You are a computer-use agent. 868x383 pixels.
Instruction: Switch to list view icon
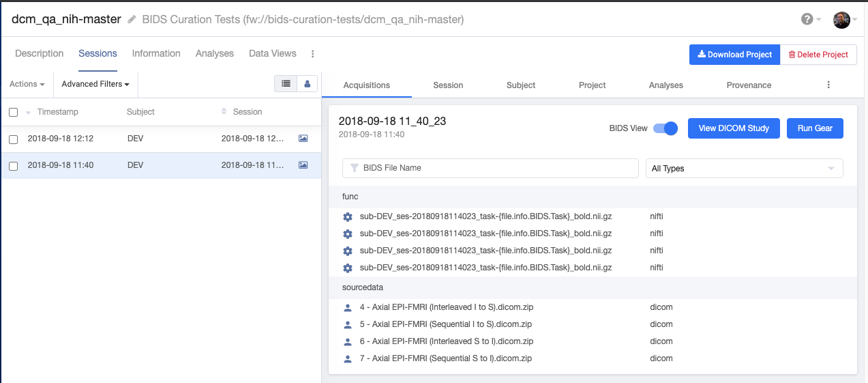coord(286,83)
